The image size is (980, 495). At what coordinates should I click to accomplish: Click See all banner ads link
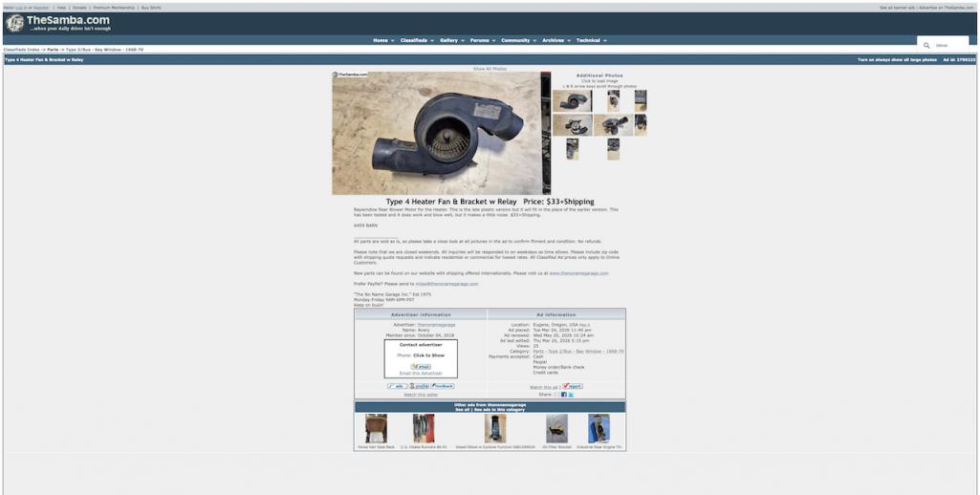897,8
